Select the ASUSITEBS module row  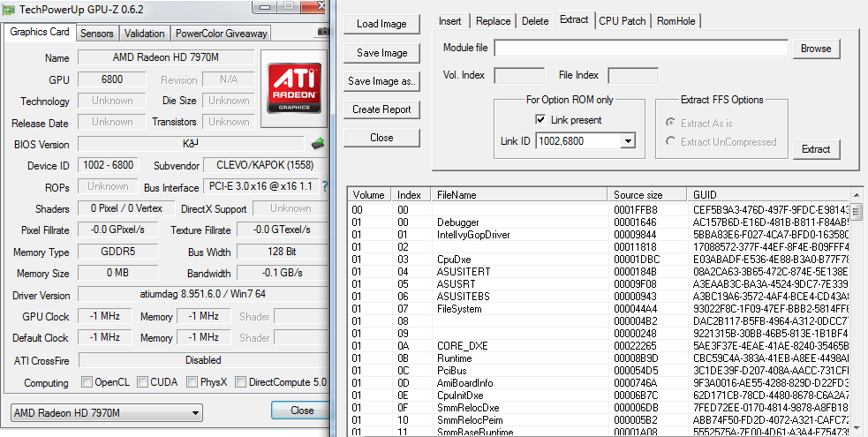point(599,297)
